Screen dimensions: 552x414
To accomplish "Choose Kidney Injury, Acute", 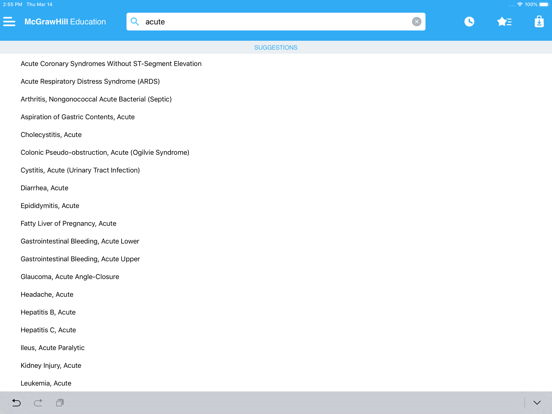I will [51, 365].
